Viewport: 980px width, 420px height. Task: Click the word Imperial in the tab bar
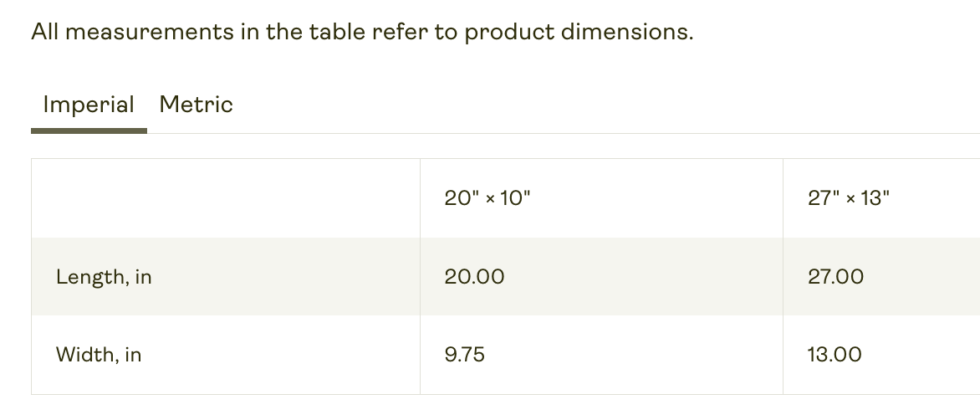tap(89, 105)
